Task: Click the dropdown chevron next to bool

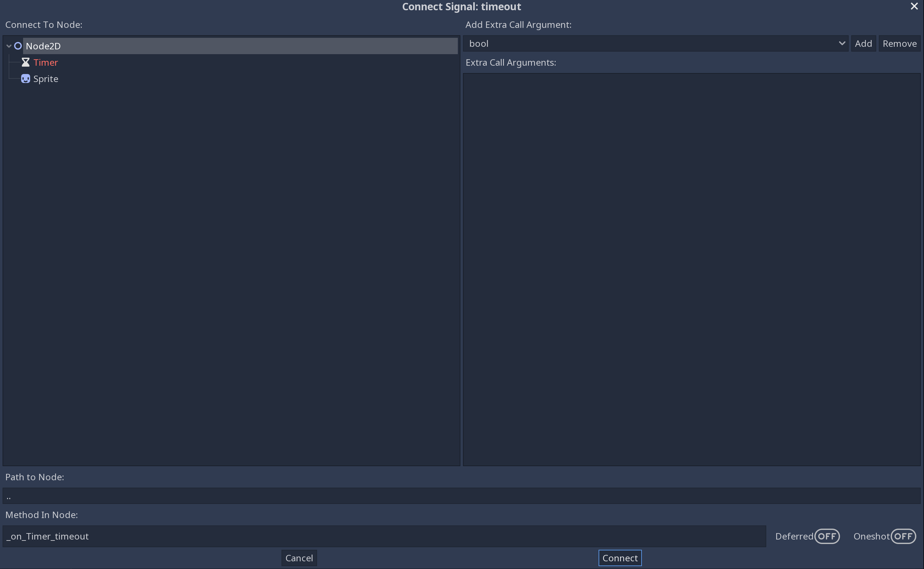Action: point(842,44)
